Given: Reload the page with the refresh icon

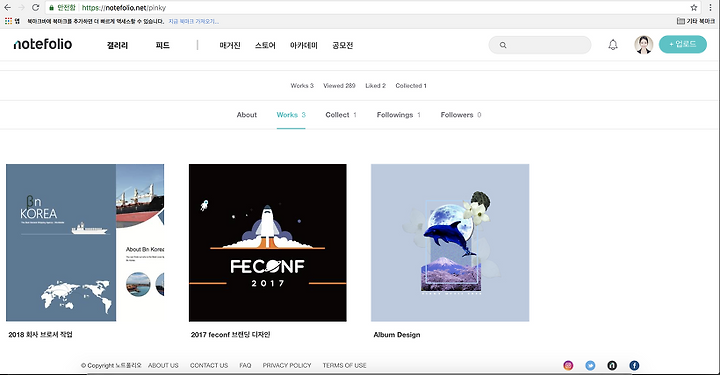Looking at the screenshot, I should click(35, 7).
